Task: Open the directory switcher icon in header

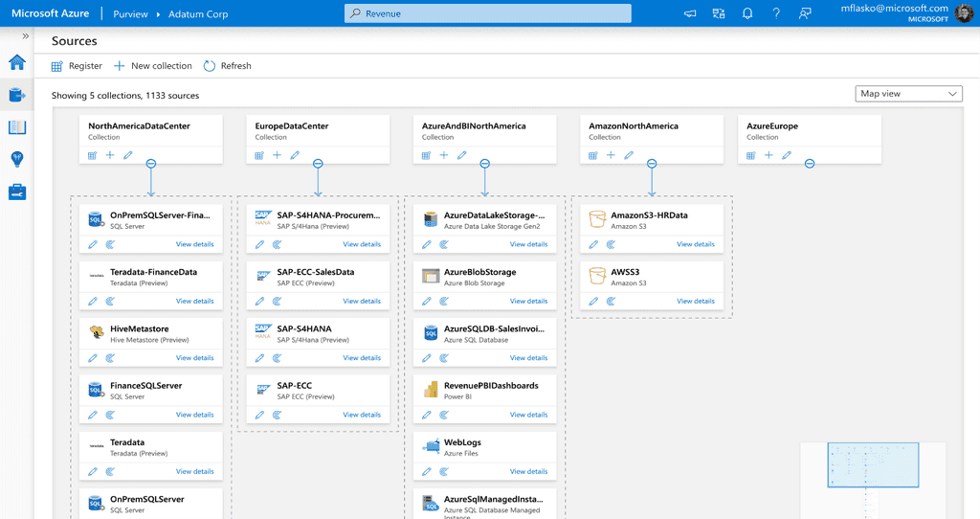Action: point(719,13)
